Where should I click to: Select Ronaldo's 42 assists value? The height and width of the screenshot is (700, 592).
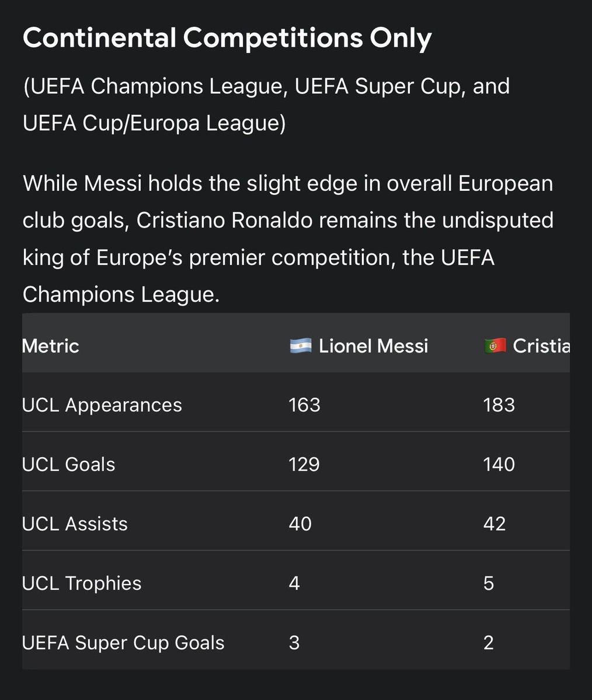point(495,524)
